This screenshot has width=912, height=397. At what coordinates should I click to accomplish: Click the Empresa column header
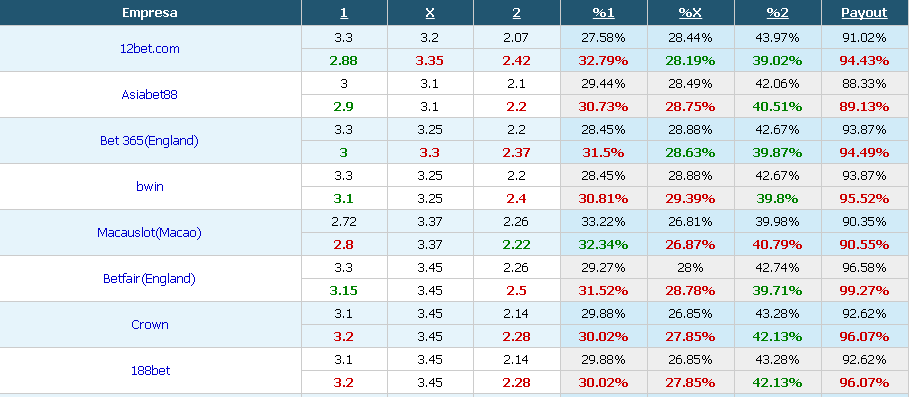coord(150,13)
